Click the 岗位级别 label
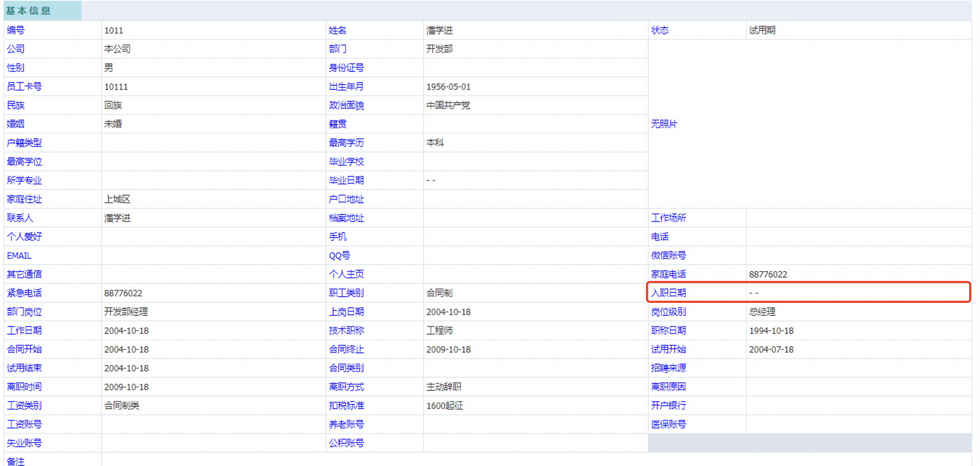 (668, 312)
